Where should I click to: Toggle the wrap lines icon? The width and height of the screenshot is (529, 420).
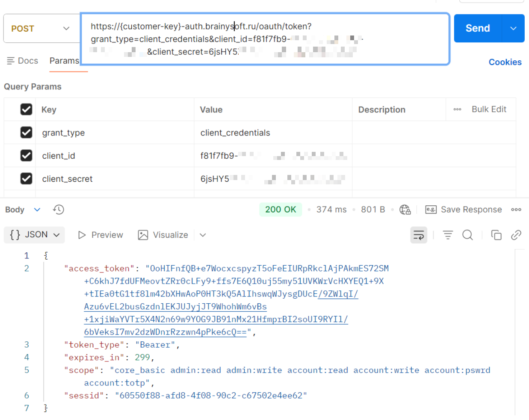coord(418,235)
